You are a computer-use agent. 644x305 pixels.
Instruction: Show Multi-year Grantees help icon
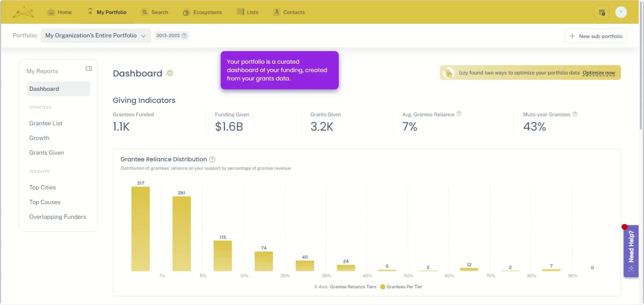pos(575,114)
